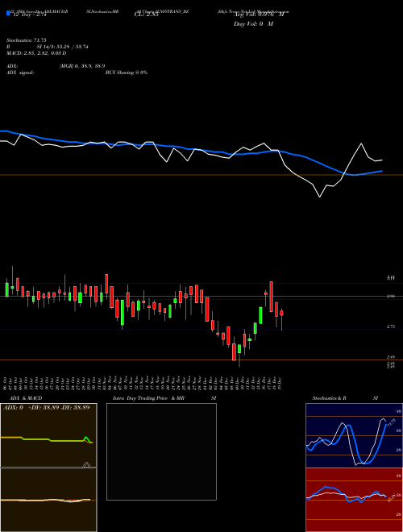Click the 'Stochastics: 71.73' value line
Image resolution: width=403 pixels, height=532 pixels.
click(26, 40)
